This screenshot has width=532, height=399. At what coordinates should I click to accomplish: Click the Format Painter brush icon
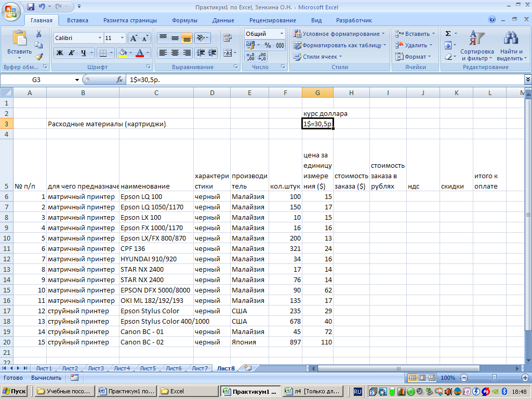coord(39,57)
